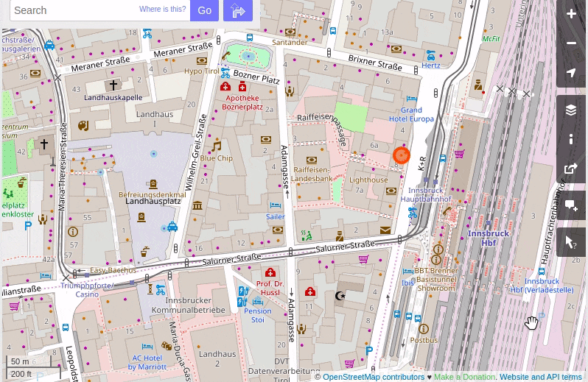Click the Triumphpforte/Casino stop label
The width and height of the screenshot is (588, 382).
tap(87, 290)
